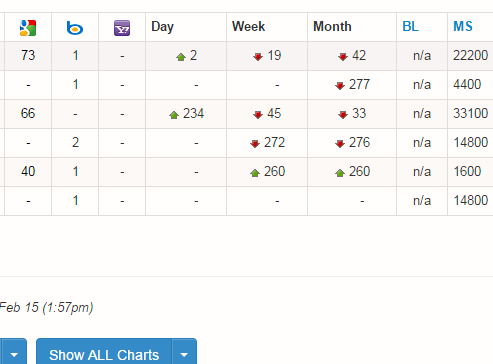
Task: Click the MS value 33100 cell
Action: [x=470, y=114]
